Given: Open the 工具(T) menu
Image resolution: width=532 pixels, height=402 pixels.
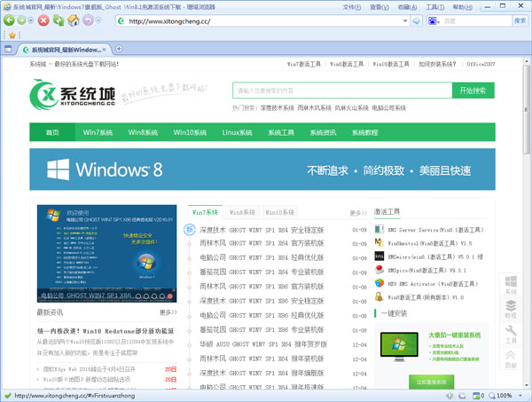Looking at the screenshot, I should pos(435,7).
